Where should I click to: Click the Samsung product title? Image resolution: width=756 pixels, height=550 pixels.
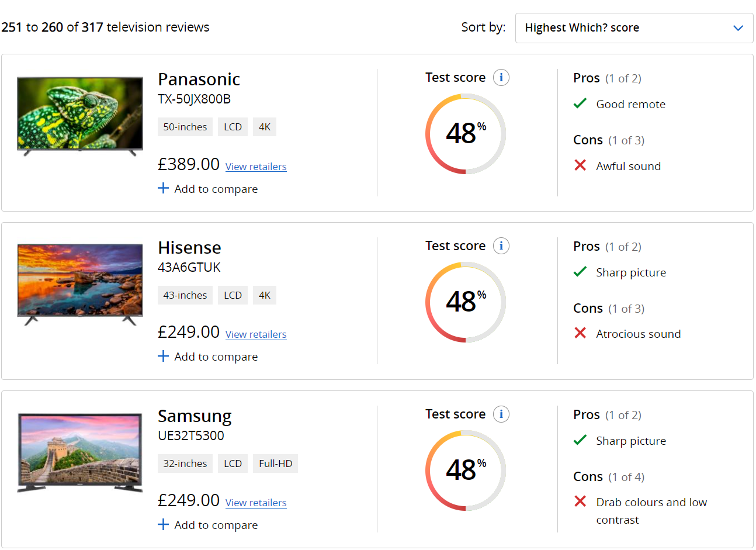pos(195,416)
